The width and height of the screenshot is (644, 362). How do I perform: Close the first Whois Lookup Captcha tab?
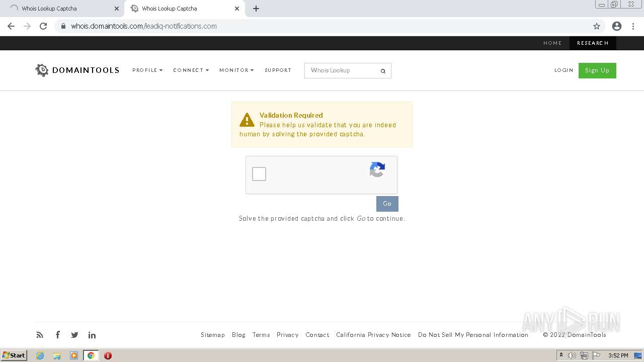pos(117,9)
